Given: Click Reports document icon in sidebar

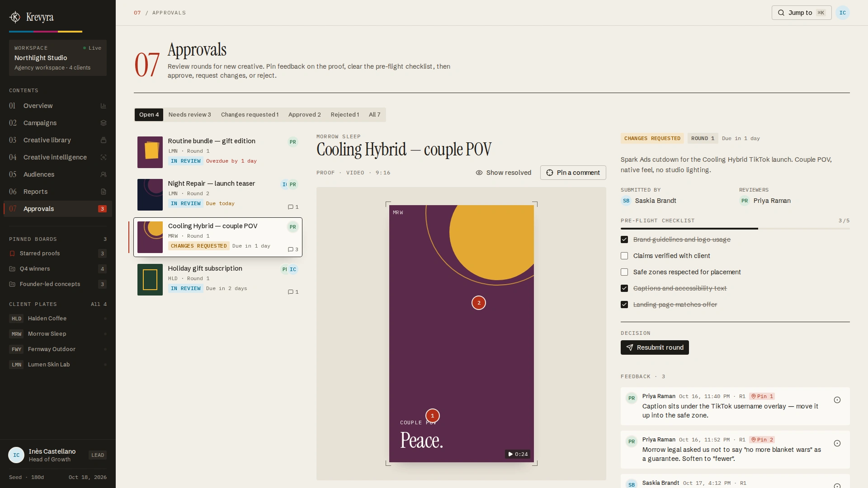Looking at the screenshot, I should (x=103, y=192).
